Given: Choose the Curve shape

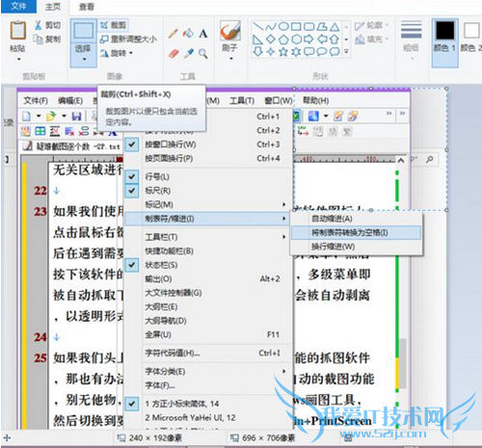Looking at the screenshot, I should click(270, 26).
